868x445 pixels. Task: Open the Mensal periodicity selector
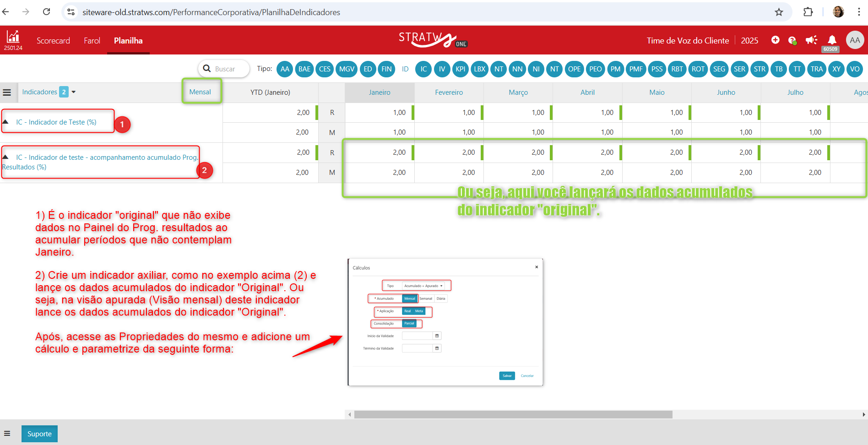coord(201,92)
